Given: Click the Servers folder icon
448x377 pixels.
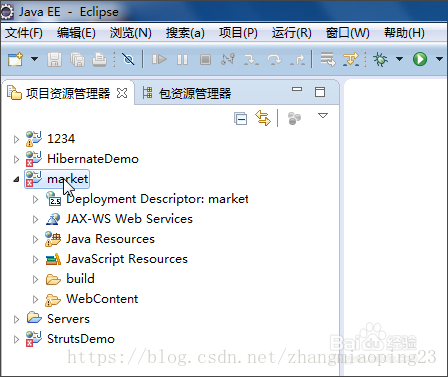Looking at the screenshot, I should [34, 318].
